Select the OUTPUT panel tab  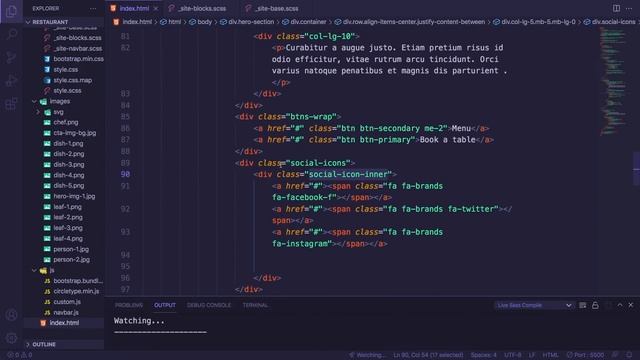[165, 305]
